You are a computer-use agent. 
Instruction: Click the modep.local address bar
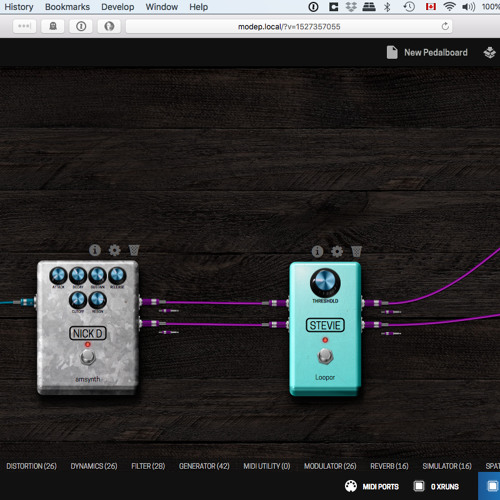tap(289, 26)
